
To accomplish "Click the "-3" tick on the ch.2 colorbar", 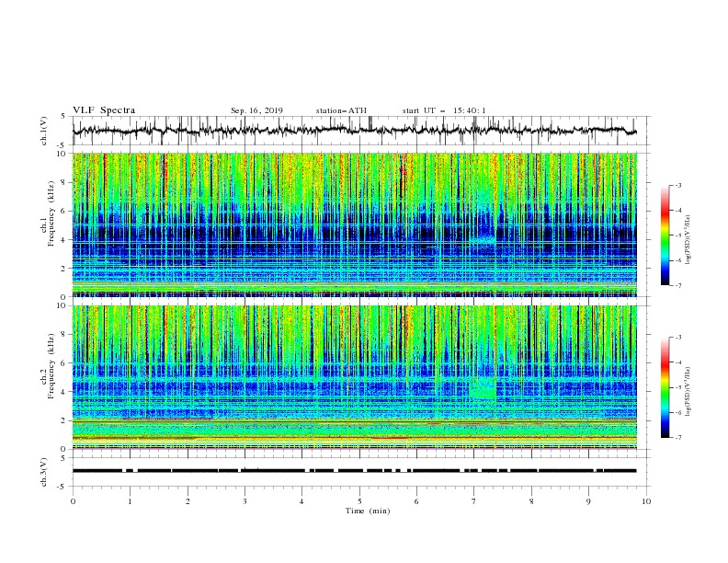I will click(x=677, y=338).
